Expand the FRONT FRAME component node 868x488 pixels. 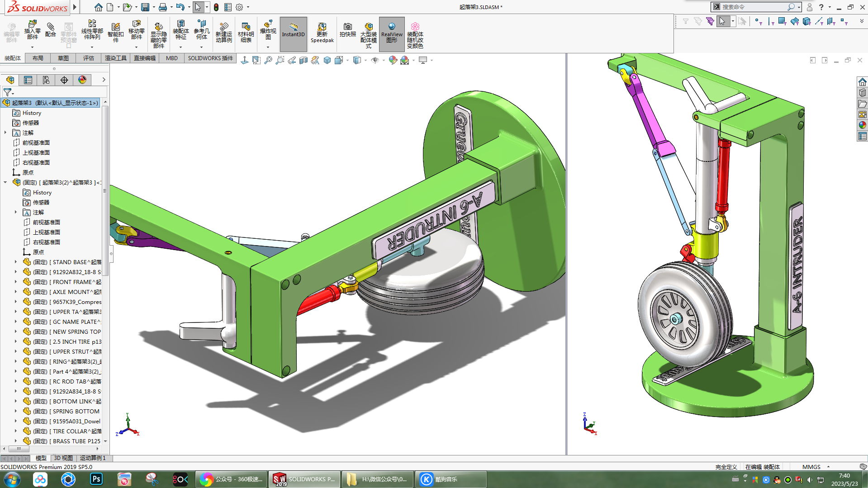coord(16,282)
